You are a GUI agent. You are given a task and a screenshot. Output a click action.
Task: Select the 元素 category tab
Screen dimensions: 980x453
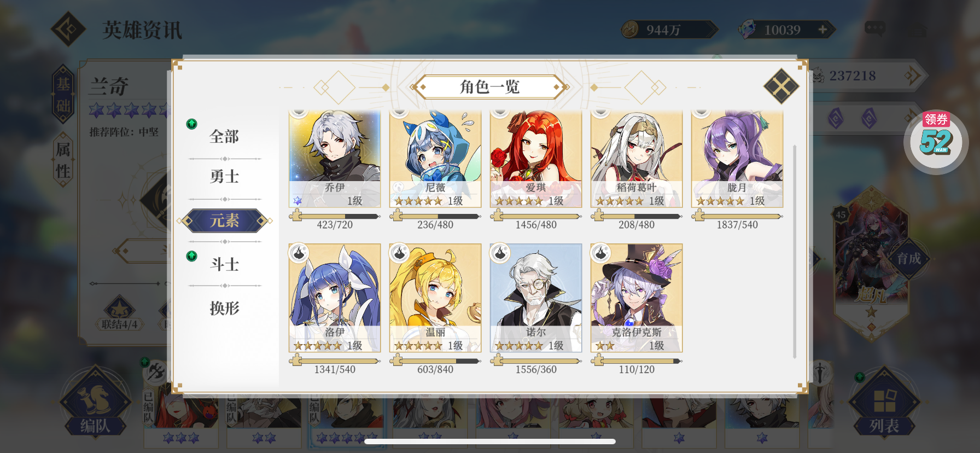224,220
